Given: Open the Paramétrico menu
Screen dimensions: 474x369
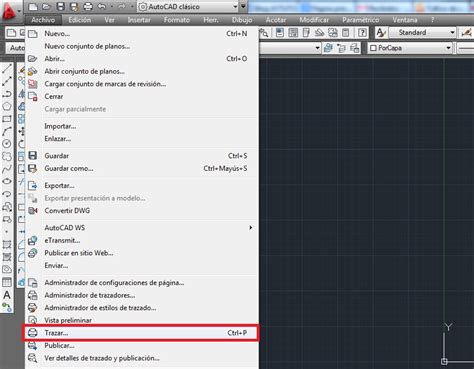Looking at the screenshot, I should (x=361, y=20).
